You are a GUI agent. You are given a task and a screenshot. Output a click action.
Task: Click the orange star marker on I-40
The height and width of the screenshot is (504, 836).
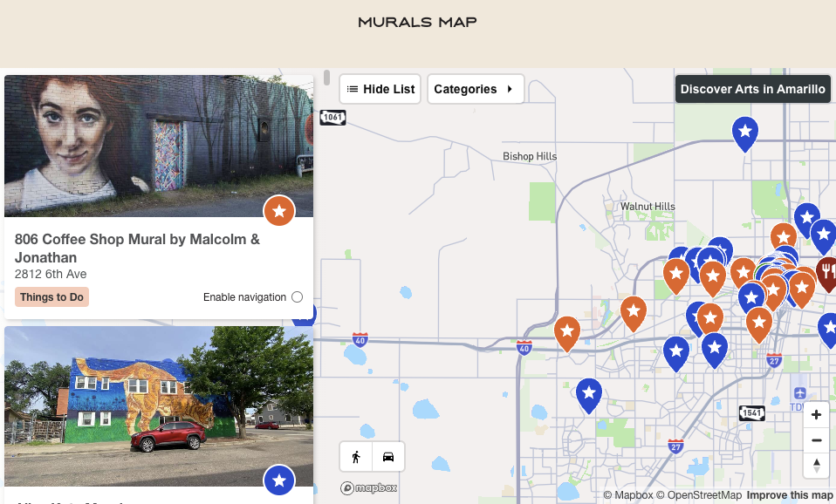(566, 333)
